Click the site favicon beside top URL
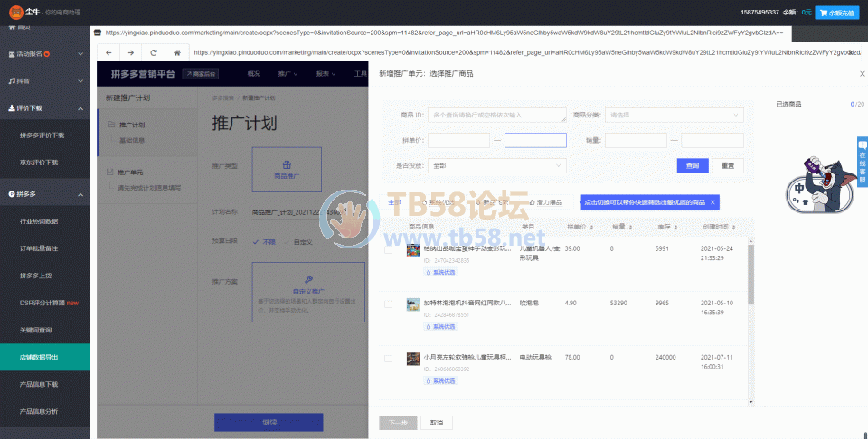 [98, 33]
